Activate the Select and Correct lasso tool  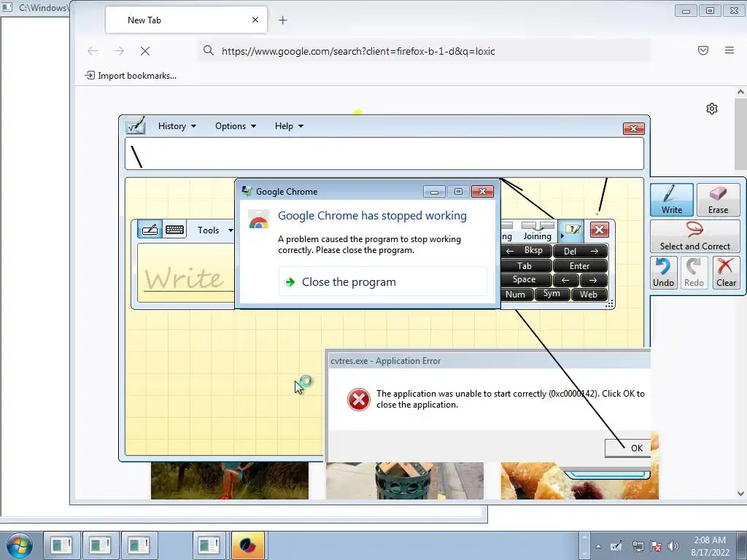click(694, 236)
